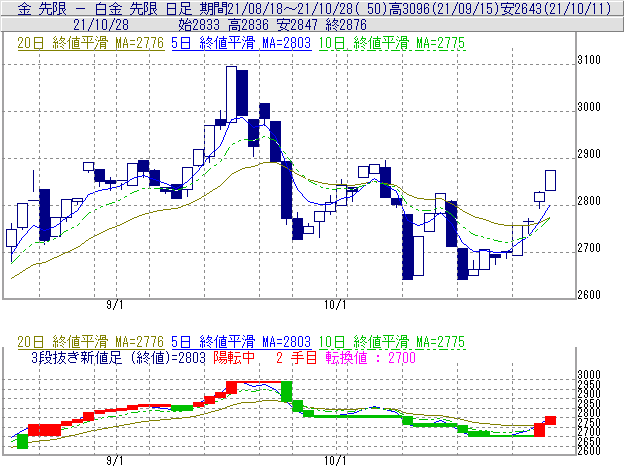Click the 2600 price axis label, upper chart
This screenshot has width=624, height=475.
pos(589,295)
